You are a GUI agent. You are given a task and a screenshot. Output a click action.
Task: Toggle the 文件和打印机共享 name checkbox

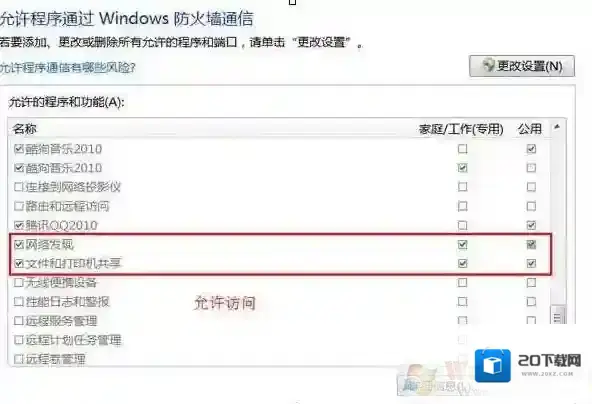[x=18, y=263]
